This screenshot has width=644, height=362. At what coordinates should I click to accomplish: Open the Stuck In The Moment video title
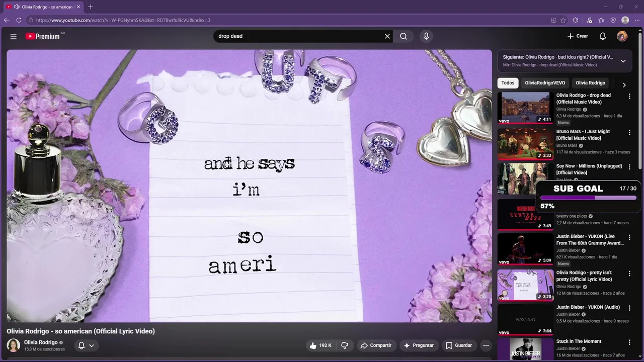pos(579,341)
